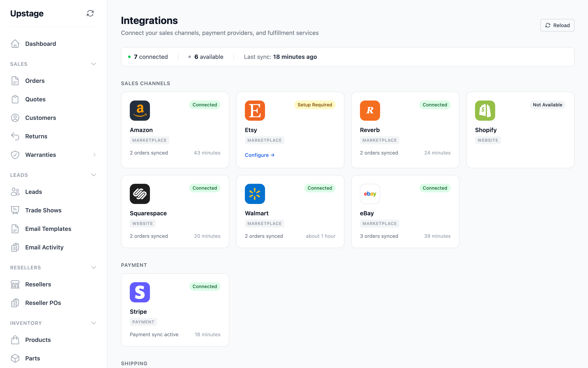Click the Trade Shows presentation icon
The image size is (588, 368).
(15, 210)
